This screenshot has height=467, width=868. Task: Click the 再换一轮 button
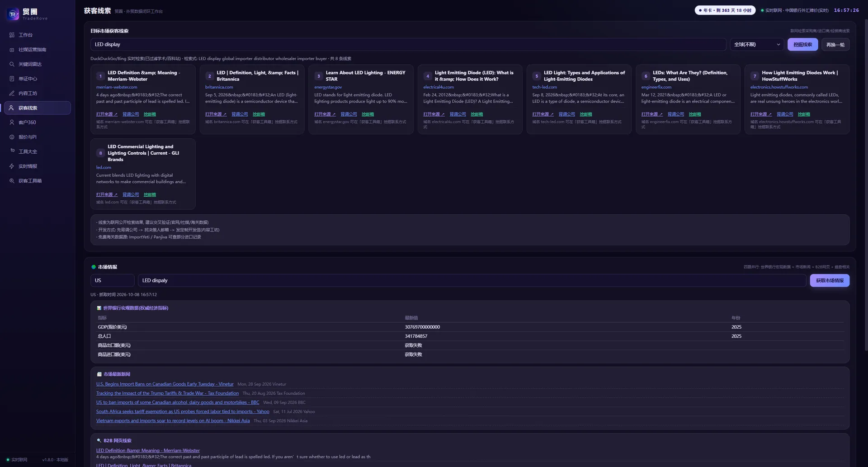tap(835, 44)
